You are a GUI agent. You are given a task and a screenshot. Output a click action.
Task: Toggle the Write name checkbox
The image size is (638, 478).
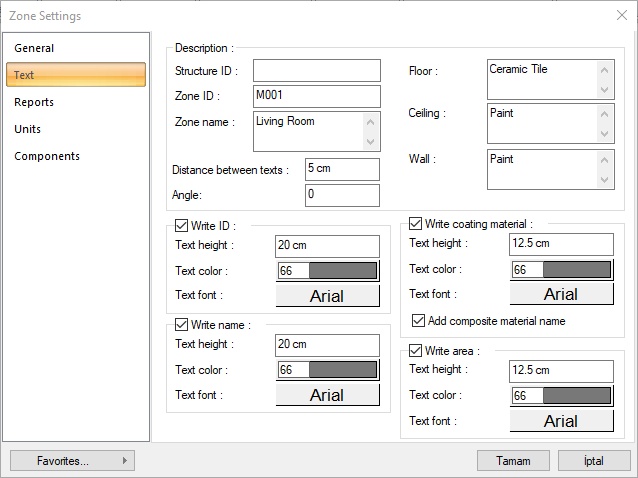181,324
